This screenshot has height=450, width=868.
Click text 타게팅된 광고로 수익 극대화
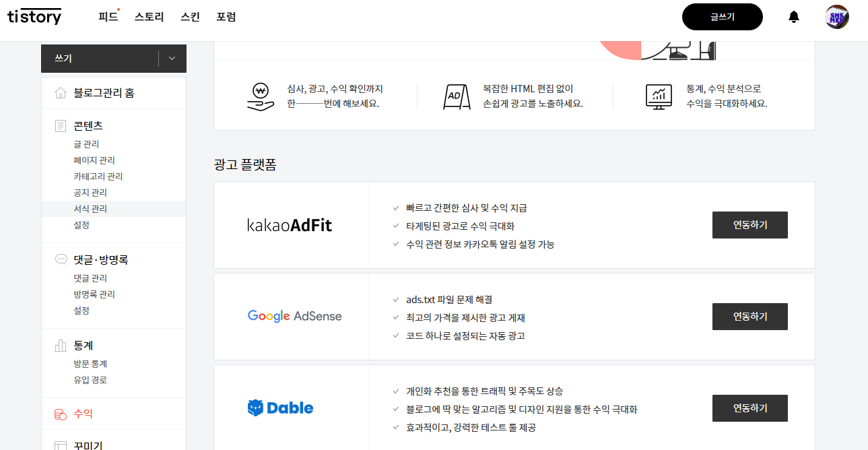[x=461, y=226]
